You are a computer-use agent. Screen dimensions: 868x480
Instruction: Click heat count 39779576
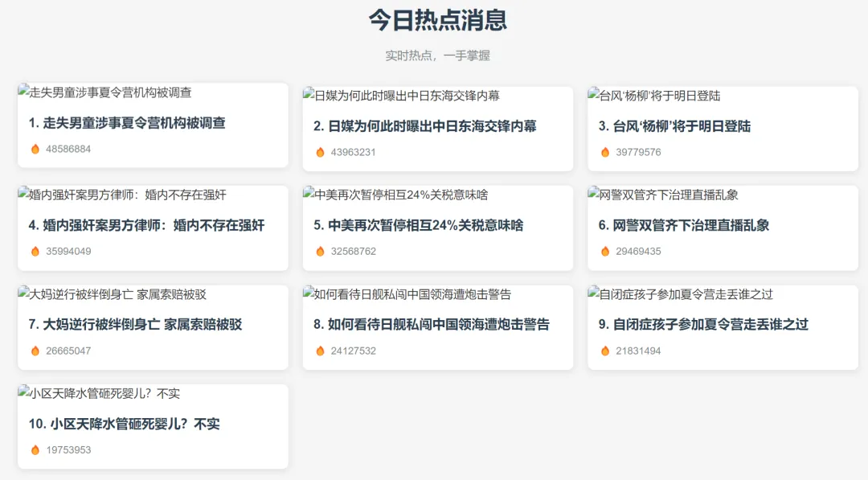[x=638, y=152]
